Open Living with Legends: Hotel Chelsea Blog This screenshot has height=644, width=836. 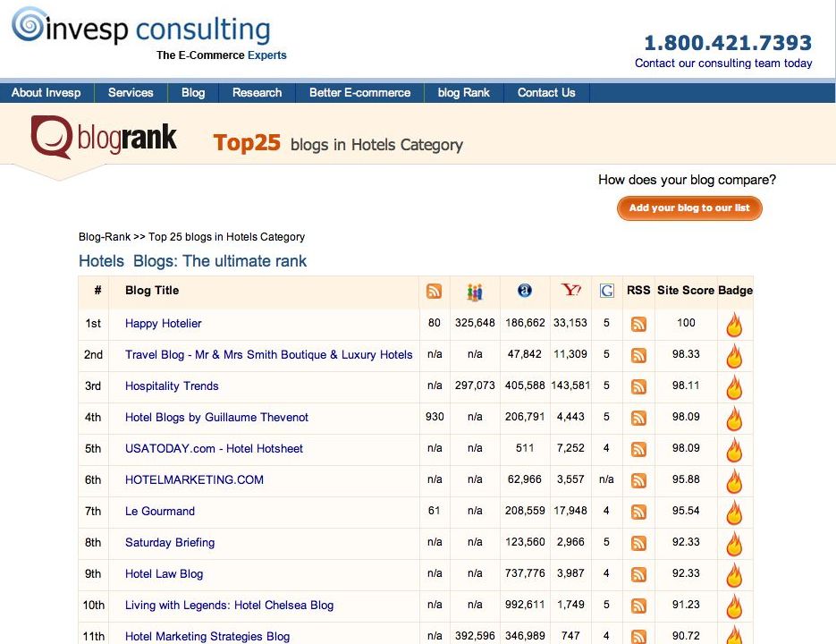click(x=229, y=605)
